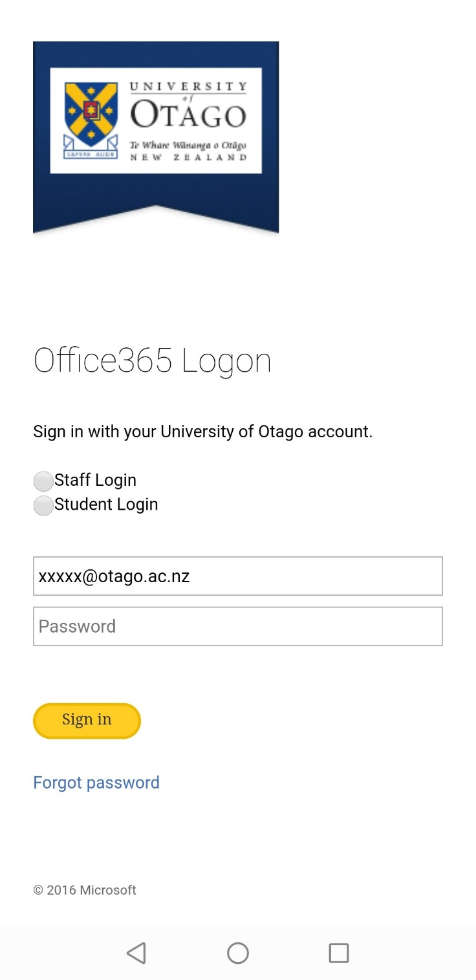Open recent apps with the square button
This screenshot has height=980, width=476.
[339, 953]
